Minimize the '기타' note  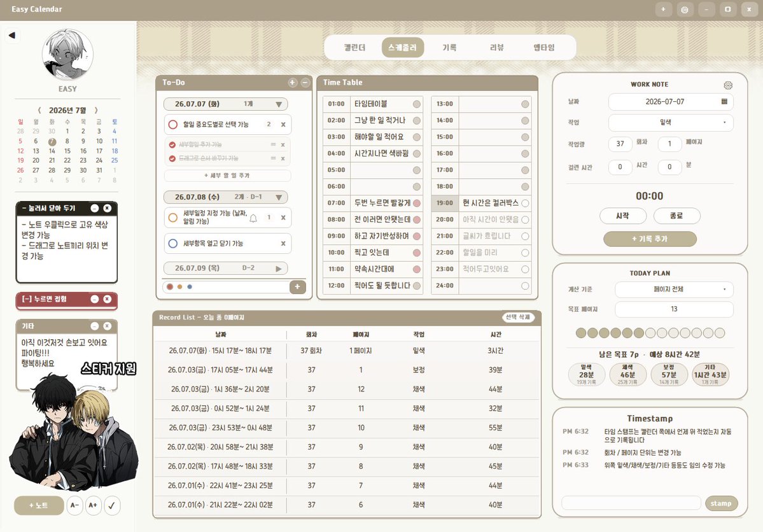94,326
